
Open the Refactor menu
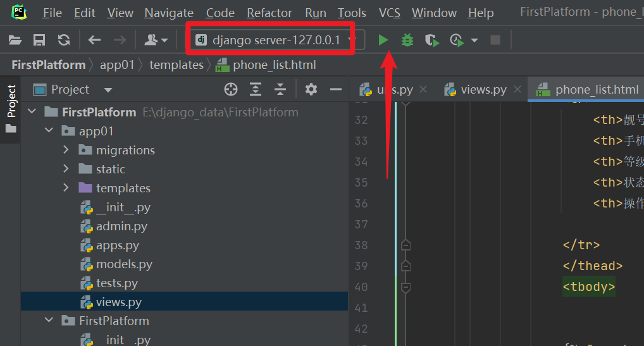269,13
